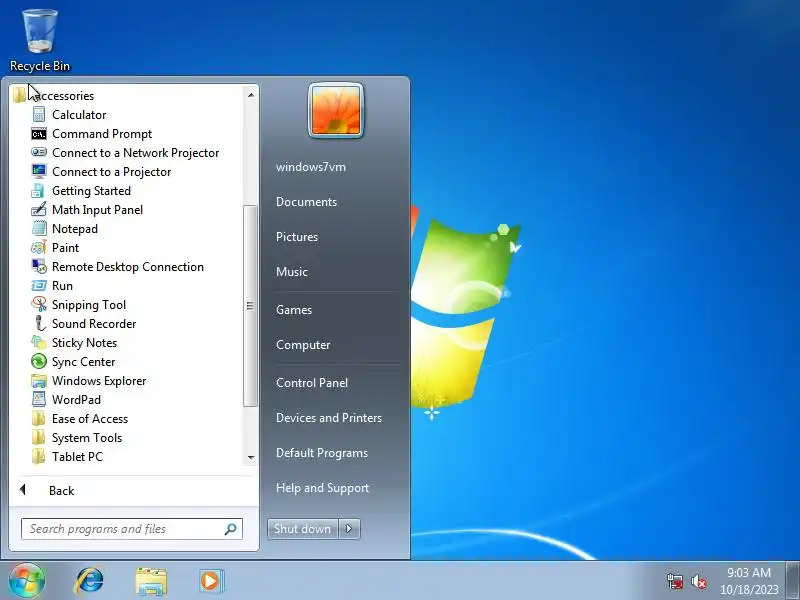Open the Calculator icon in Accessories

click(39, 115)
